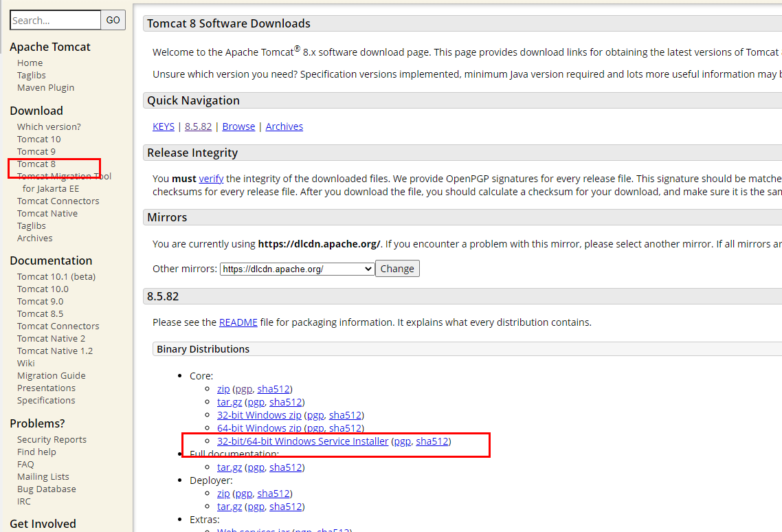Open Taglibs under Apache Tomcat
This screenshot has height=532, width=782.
(32, 76)
